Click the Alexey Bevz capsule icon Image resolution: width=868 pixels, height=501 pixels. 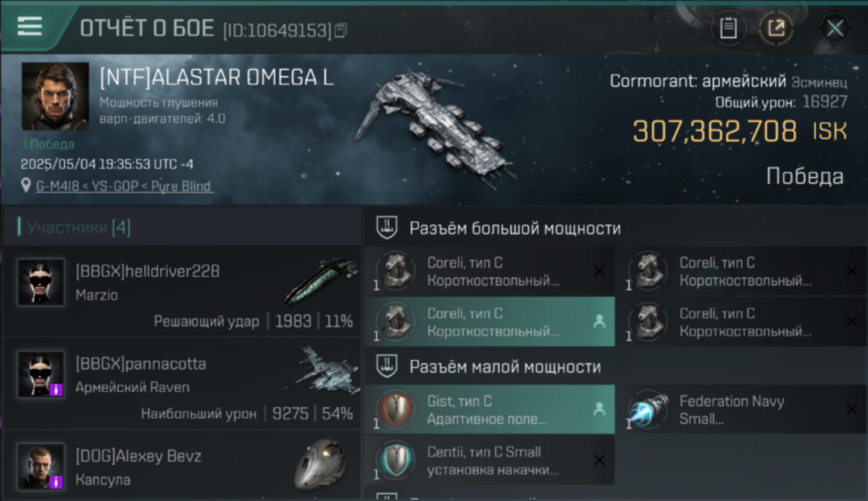320,465
